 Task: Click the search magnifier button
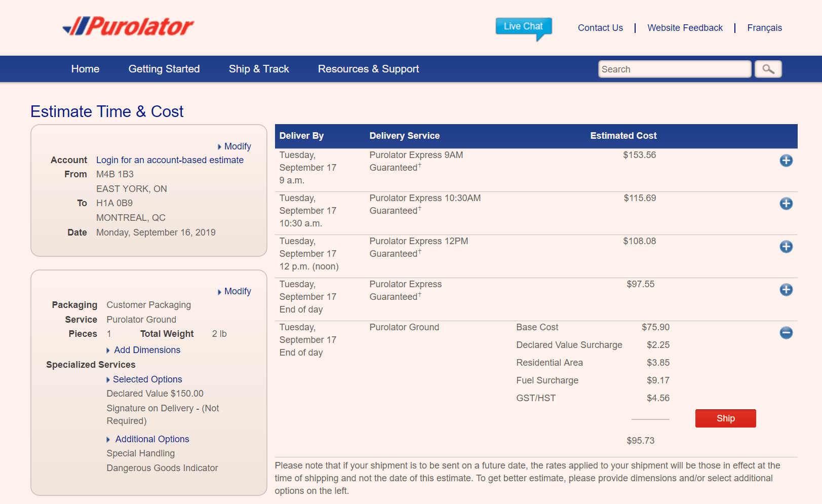768,69
